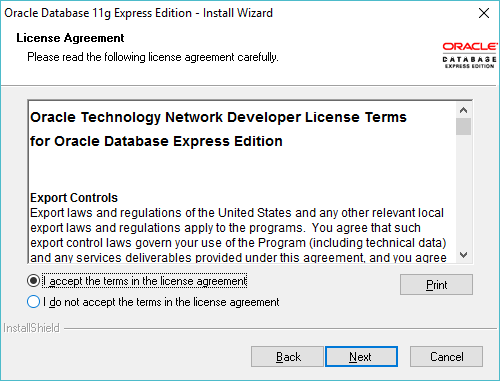Viewport: 500px width, 381px height.
Task: Cancel the Oracle installation
Action: pyautogui.click(x=446, y=357)
